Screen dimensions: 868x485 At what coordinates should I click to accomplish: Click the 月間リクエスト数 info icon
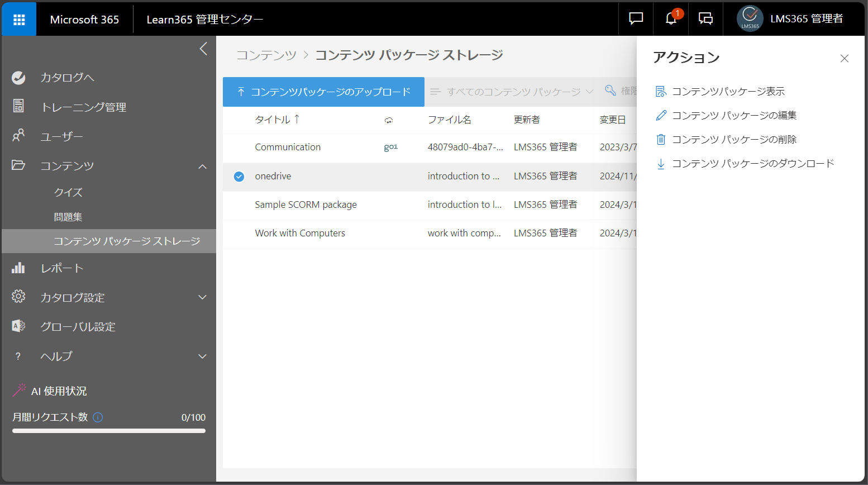(98, 417)
